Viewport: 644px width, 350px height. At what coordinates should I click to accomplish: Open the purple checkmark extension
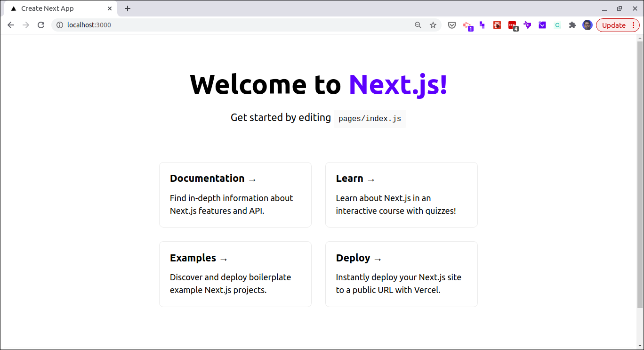coord(542,25)
